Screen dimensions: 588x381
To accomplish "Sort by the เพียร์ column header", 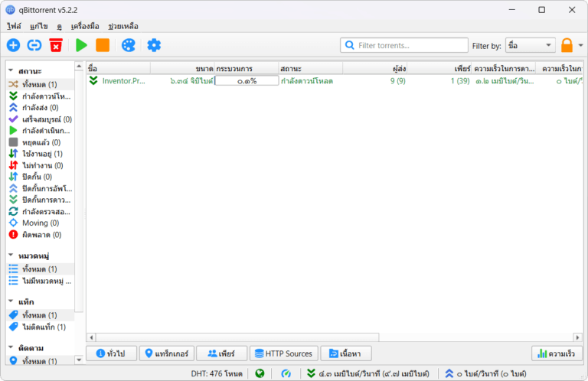I will coord(439,69).
